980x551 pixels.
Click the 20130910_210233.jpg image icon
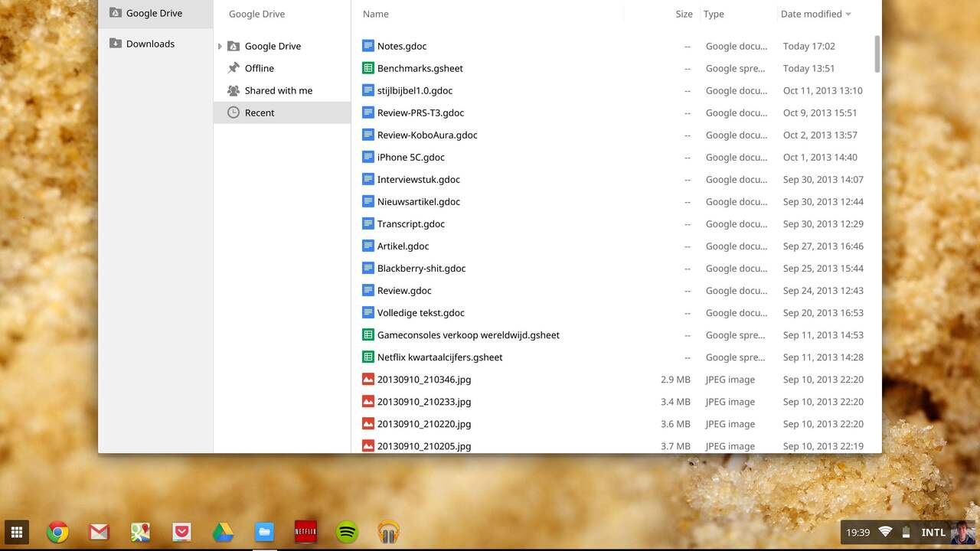[368, 401]
